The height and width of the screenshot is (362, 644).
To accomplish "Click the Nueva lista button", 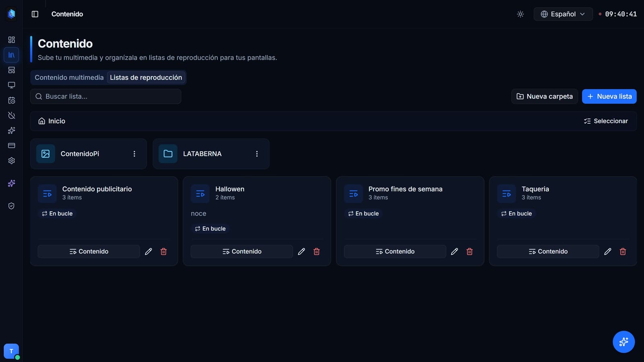I will pyautogui.click(x=609, y=97).
